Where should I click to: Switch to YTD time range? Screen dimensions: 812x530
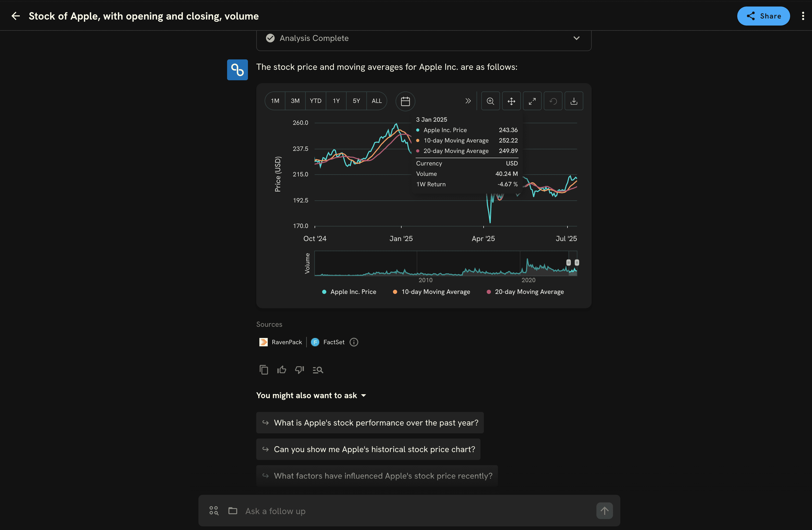[x=316, y=101]
